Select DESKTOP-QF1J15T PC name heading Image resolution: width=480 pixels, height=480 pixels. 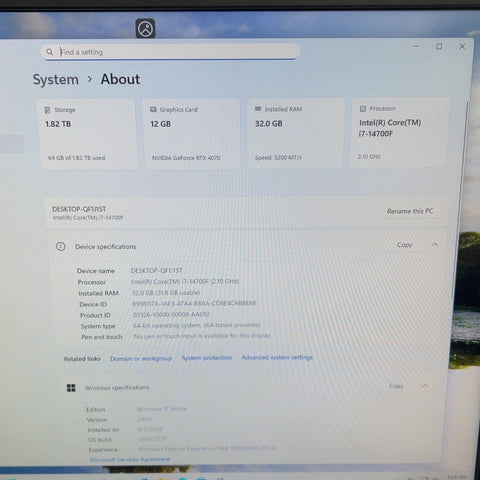(x=79, y=209)
